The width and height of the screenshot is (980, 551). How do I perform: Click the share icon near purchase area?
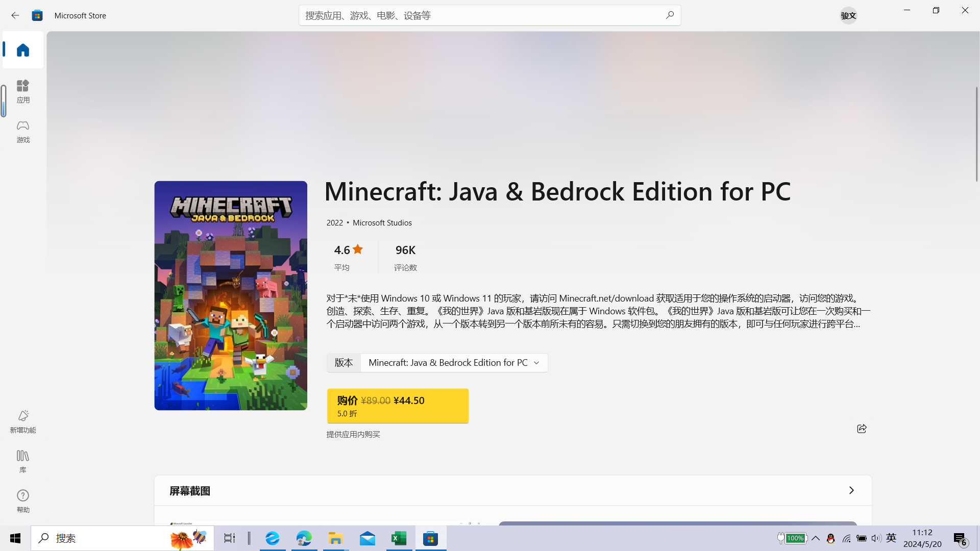click(862, 429)
